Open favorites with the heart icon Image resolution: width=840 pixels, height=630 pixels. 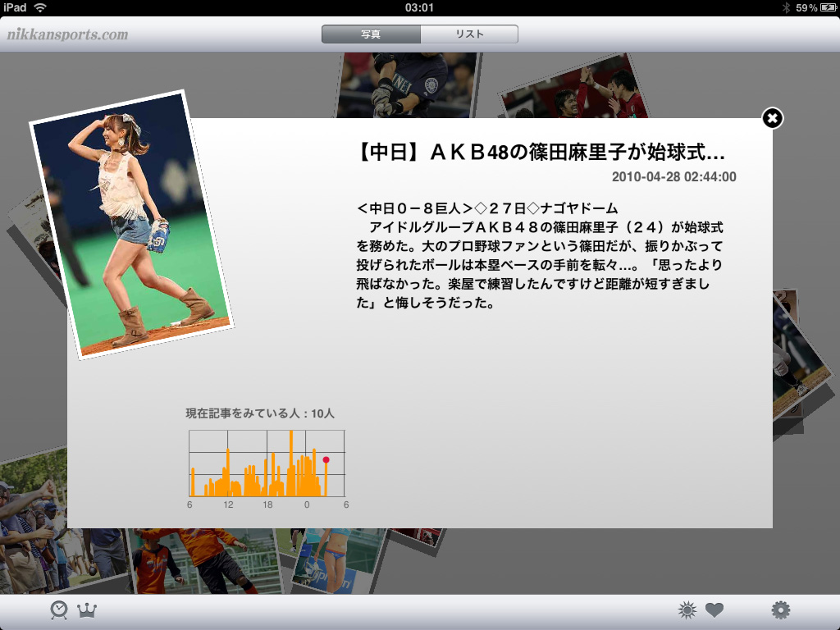click(x=714, y=609)
